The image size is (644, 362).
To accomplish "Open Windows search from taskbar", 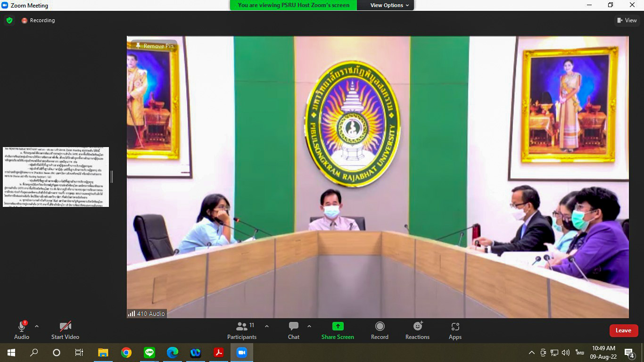I will click(34, 353).
